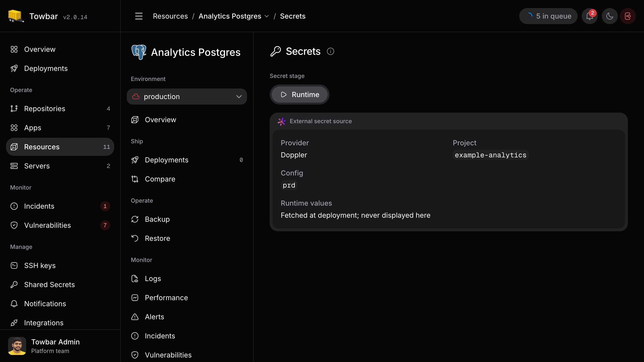Image resolution: width=644 pixels, height=362 pixels.
Task: Click the Vulnerabilities count badge 7
Action: (x=105, y=225)
